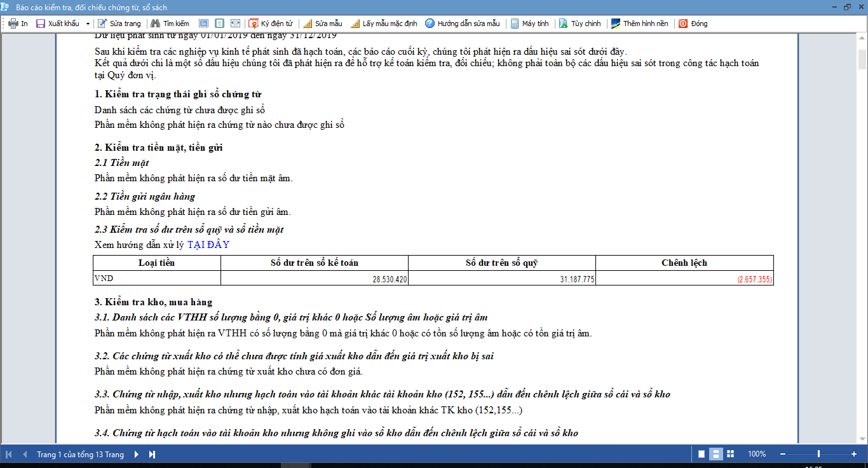
Task: Open the Xuất khẩu dropdown arrow
Action: pos(88,24)
